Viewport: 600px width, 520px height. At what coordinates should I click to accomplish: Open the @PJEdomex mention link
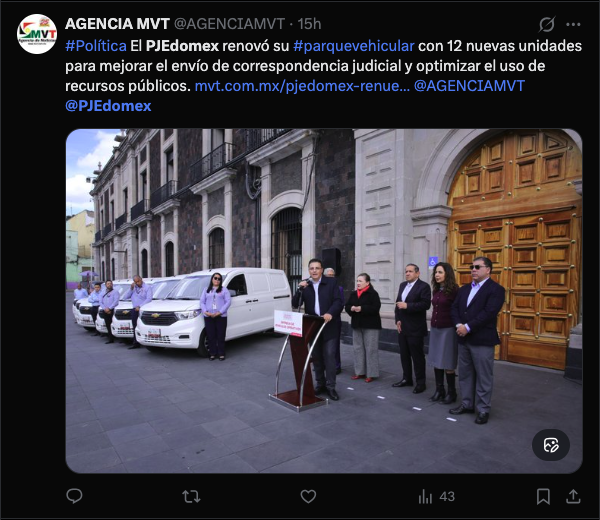108,106
